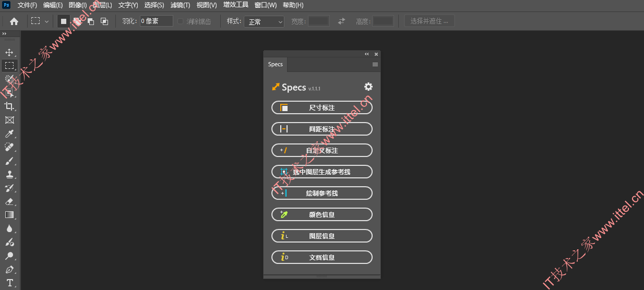Choose New Selection mode
This screenshot has width=644, height=290.
(x=63, y=21)
